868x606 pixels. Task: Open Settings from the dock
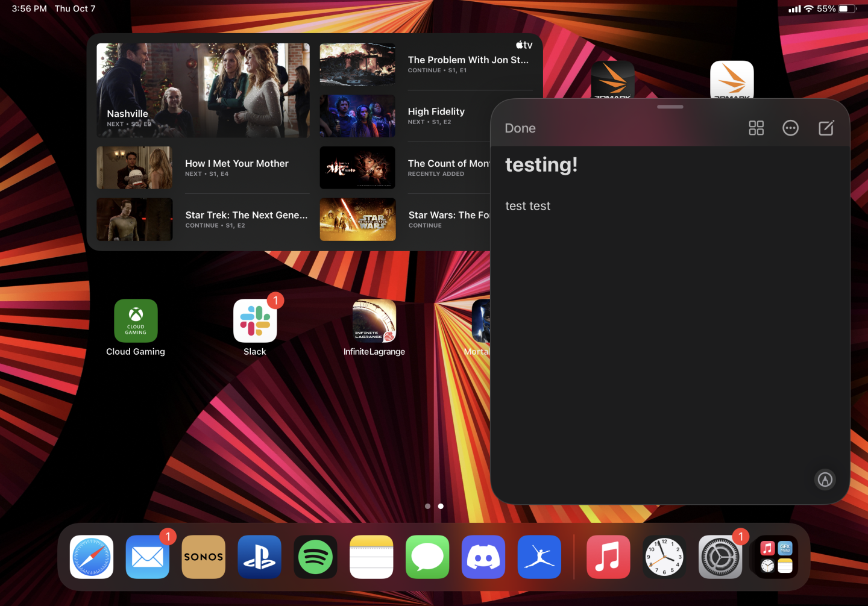(x=720, y=557)
